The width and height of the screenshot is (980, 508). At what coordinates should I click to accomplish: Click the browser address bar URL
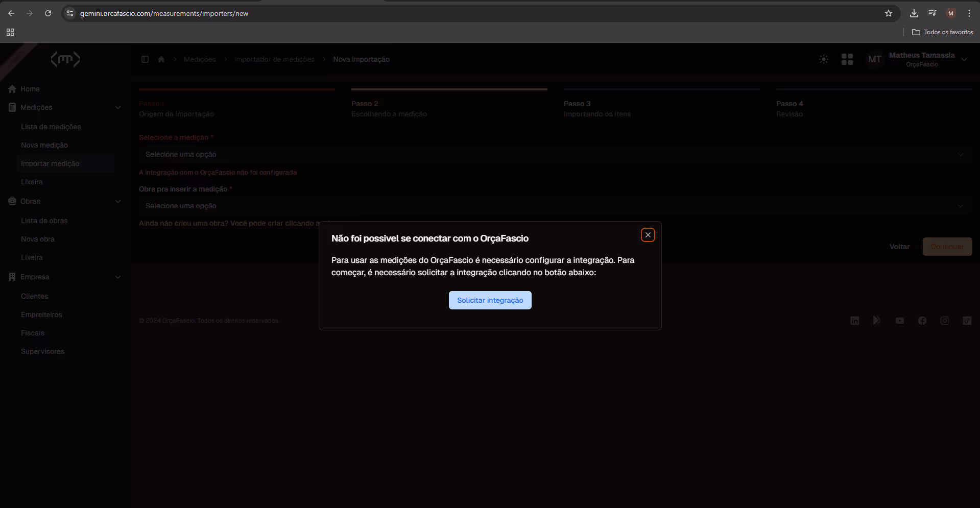[164, 13]
